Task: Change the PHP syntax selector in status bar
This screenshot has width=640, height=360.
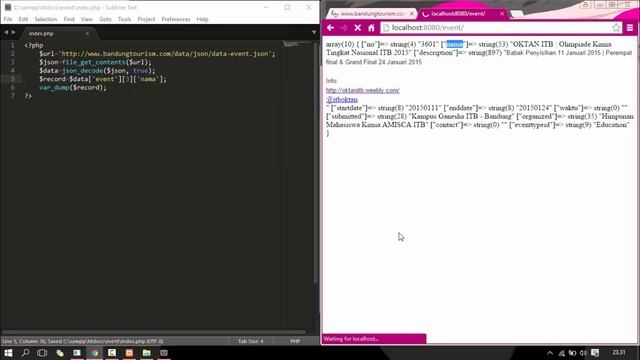Action: tap(296, 341)
